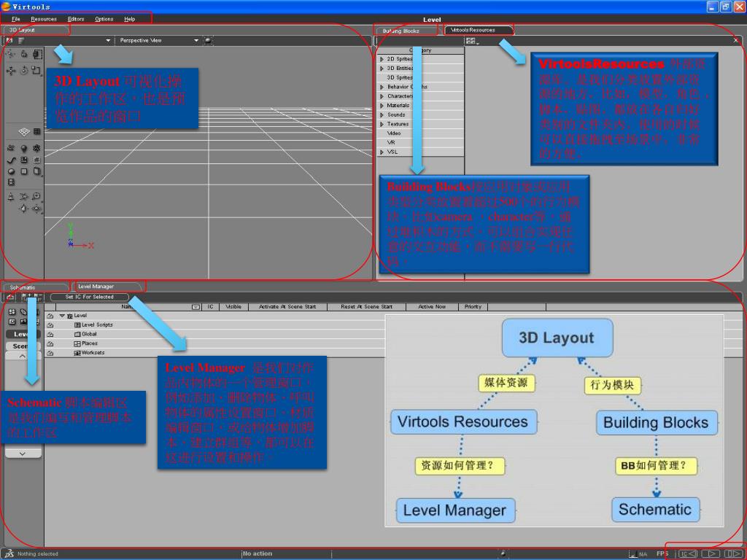This screenshot has height=560, width=747.
Task: Click the Create 3D Frame icon
Action: 36,149
